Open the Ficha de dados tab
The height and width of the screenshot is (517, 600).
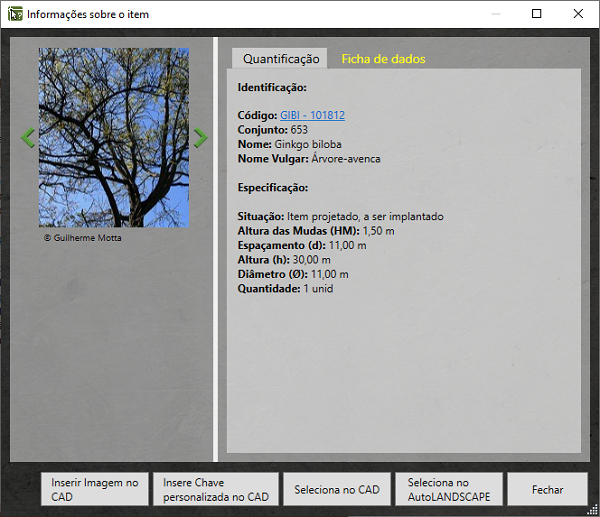(383, 59)
